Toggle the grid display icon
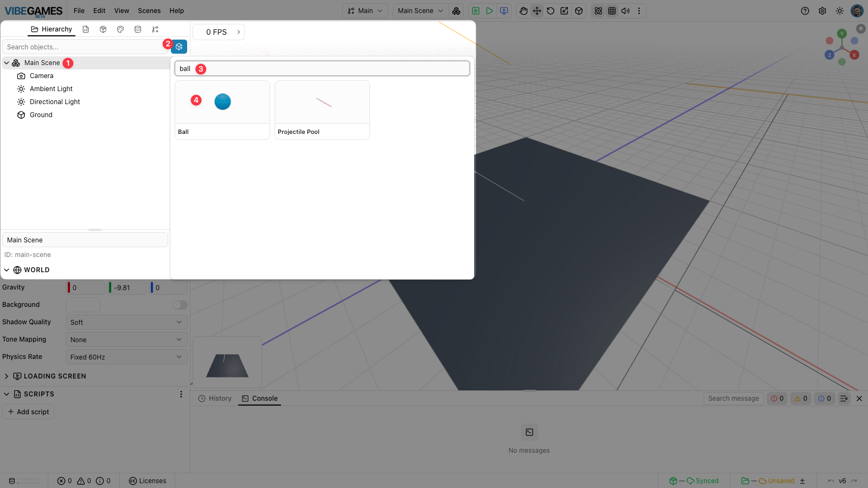 point(612,11)
